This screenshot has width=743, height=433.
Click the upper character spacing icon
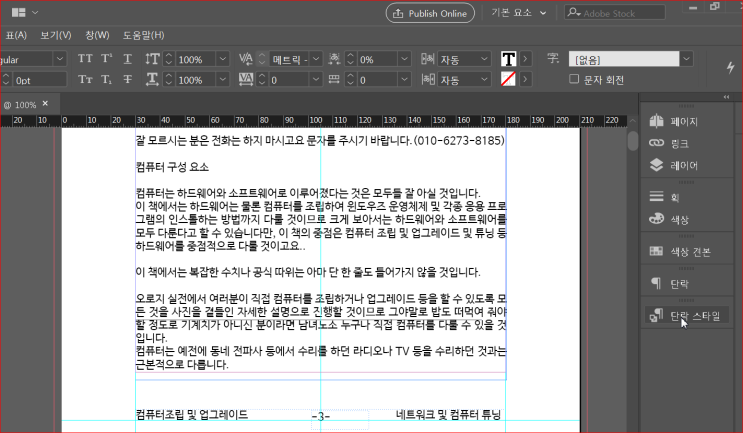[x=428, y=59]
